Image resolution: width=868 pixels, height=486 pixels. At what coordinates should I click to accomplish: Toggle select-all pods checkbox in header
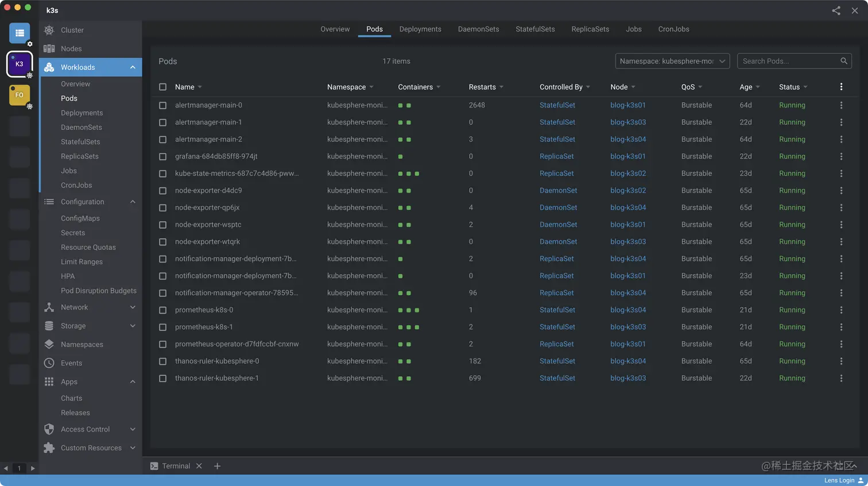[162, 87]
